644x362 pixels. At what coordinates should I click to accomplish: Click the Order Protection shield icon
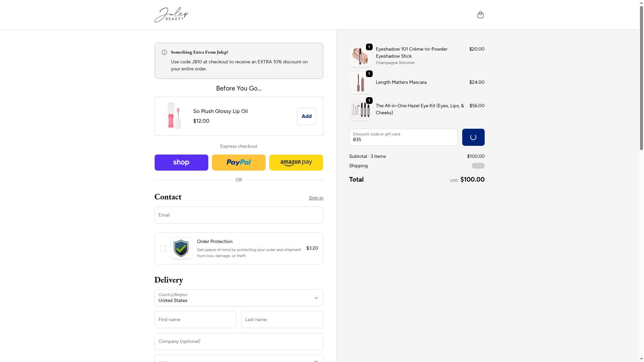pyautogui.click(x=181, y=248)
